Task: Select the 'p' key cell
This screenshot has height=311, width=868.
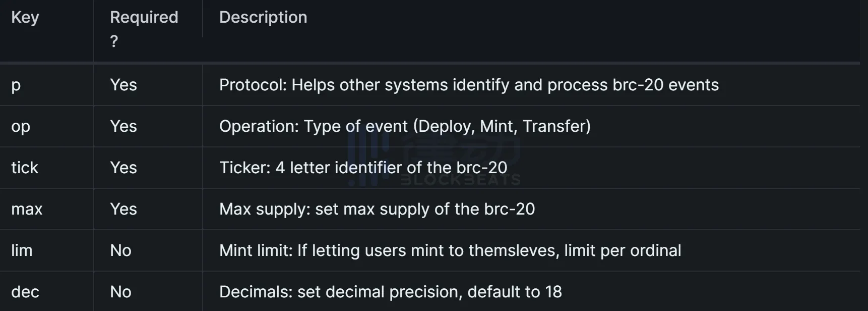Action: [16, 85]
